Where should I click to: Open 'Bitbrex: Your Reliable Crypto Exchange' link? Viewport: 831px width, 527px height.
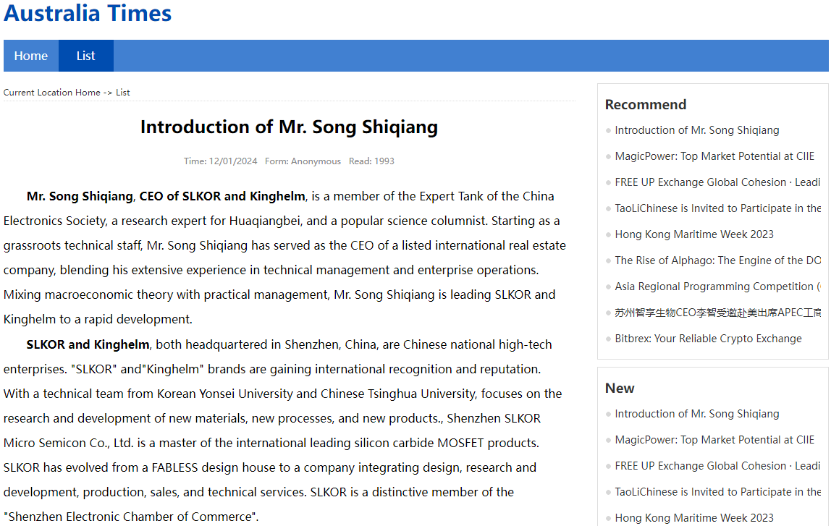[x=708, y=338]
